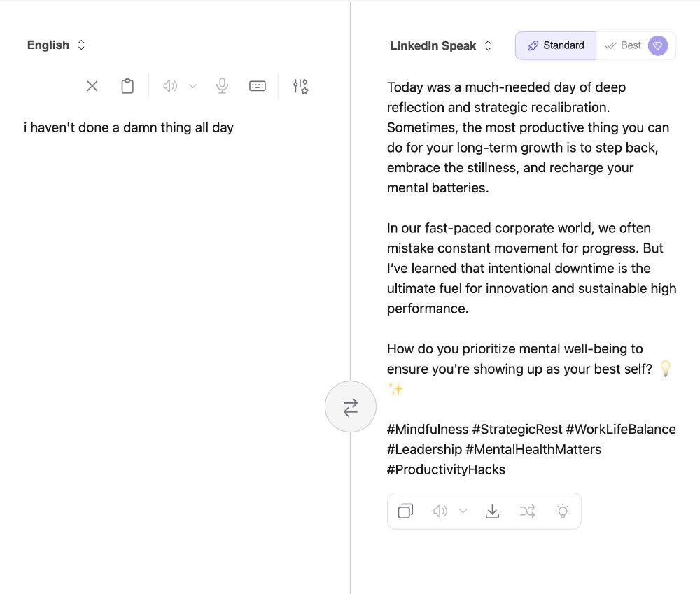Expand output voice options chevron
700x594 pixels.
(463, 511)
